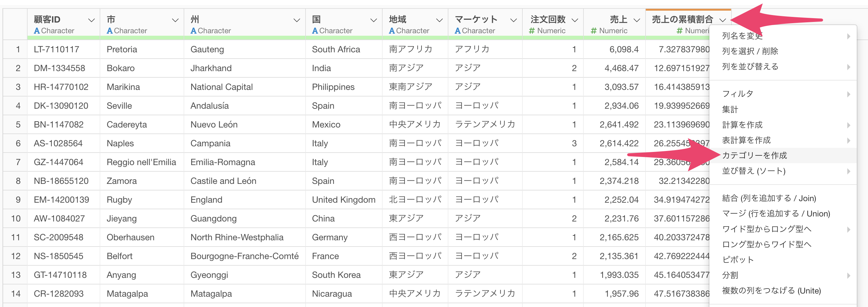Open the 注文回数 column menu chevron

point(575,20)
